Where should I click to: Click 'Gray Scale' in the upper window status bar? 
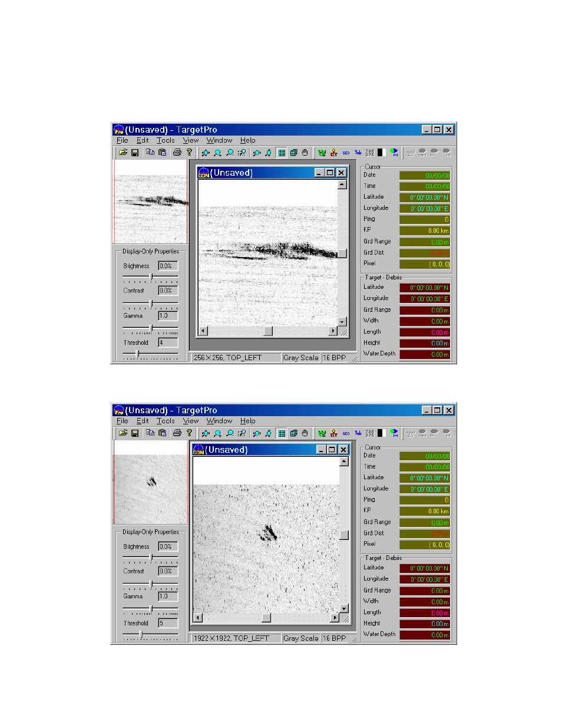point(300,358)
